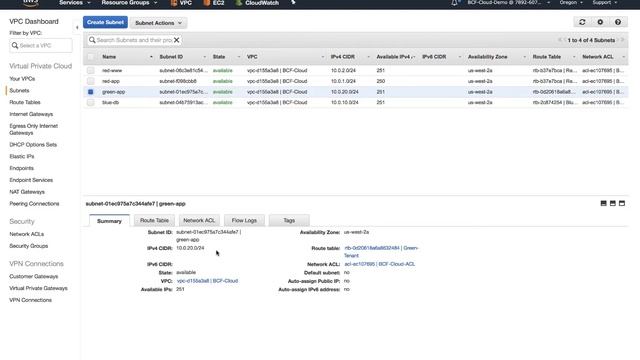Open Security Groups in sidebar

click(29, 246)
